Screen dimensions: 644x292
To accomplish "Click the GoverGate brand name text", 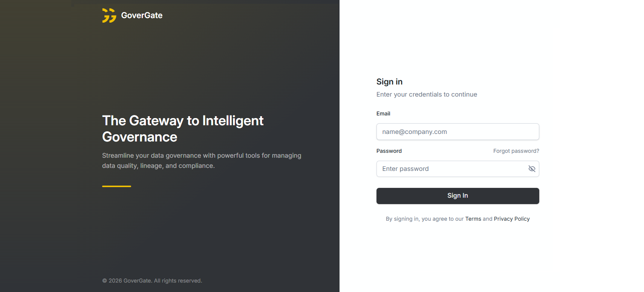I will pos(142,15).
